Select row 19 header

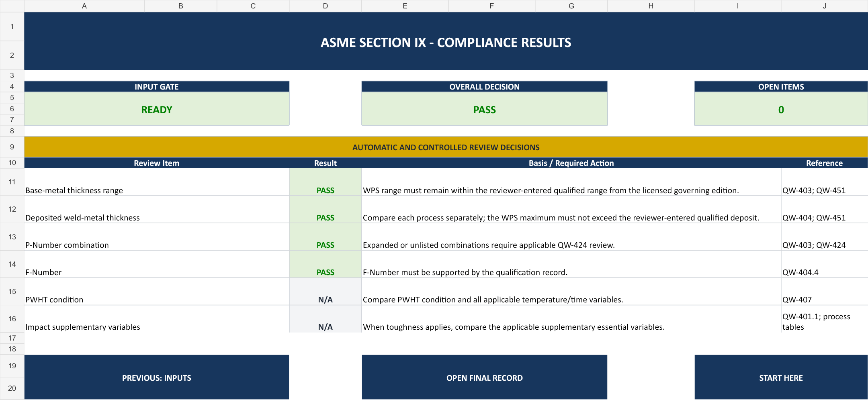pos(12,366)
